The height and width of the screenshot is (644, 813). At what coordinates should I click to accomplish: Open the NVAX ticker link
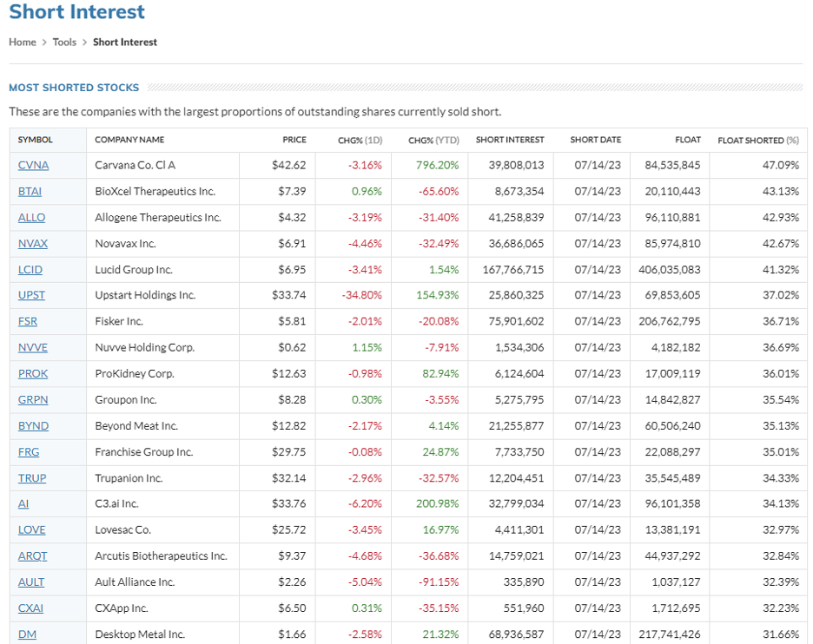click(x=32, y=243)
